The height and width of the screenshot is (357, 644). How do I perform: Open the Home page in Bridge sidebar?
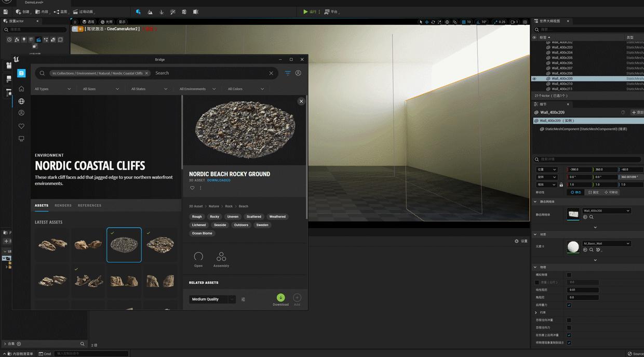click(x=21, y=89)
